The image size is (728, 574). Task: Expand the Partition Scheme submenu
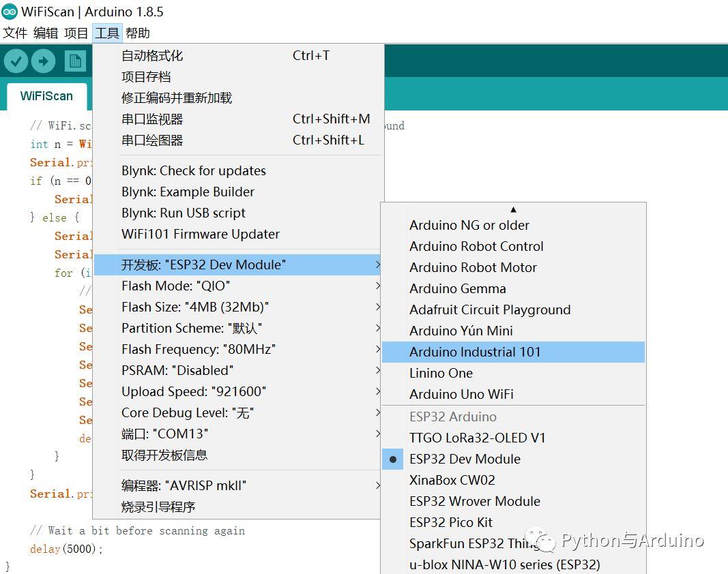pyautogui.click(x=237, y=328)
